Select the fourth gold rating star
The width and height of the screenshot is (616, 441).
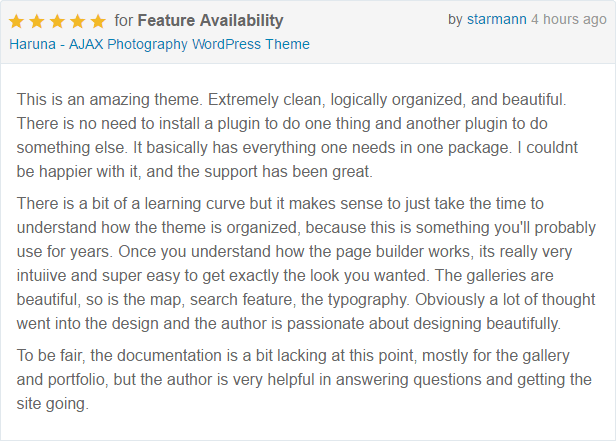pyautogui.click(x=78, y=21)
